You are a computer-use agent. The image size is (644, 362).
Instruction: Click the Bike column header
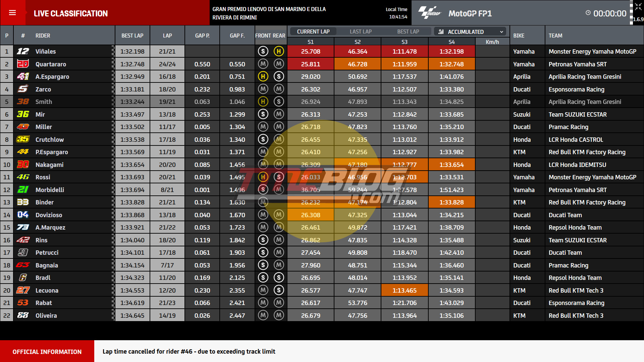tap(519, 36)
